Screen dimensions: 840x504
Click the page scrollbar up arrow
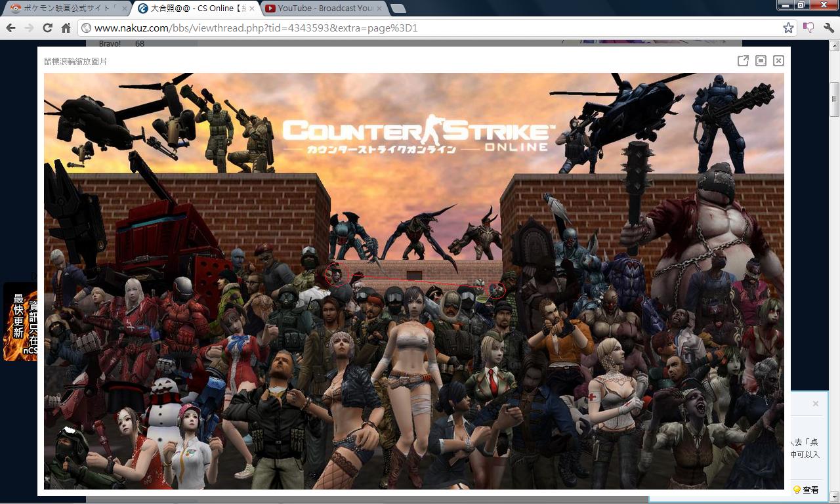coord(835,46)
